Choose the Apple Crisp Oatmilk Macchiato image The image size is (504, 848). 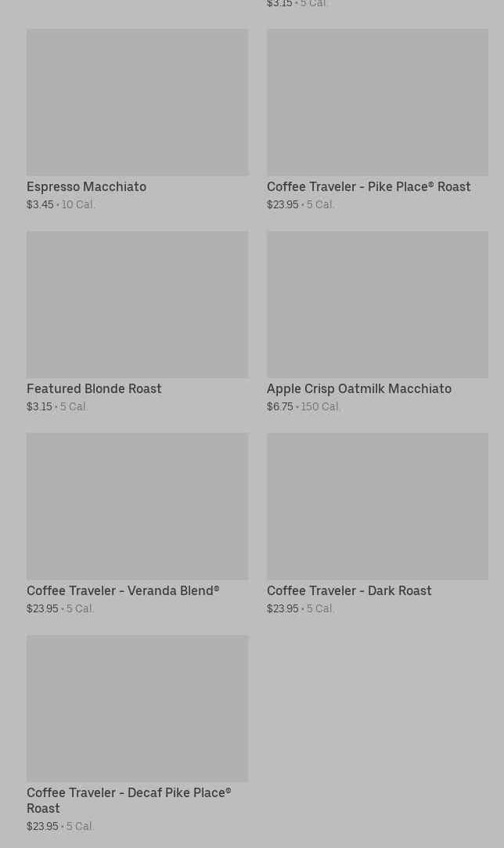377,305
